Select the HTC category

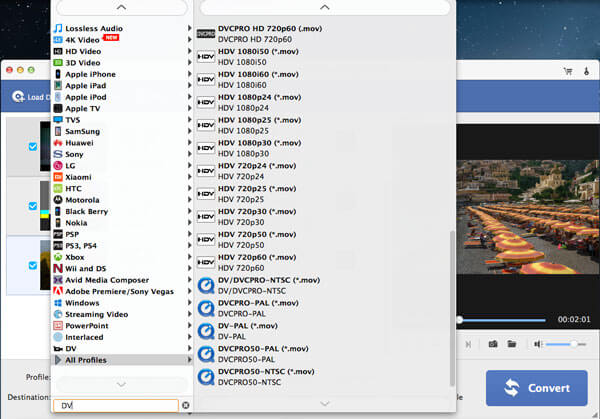(122, 188)
